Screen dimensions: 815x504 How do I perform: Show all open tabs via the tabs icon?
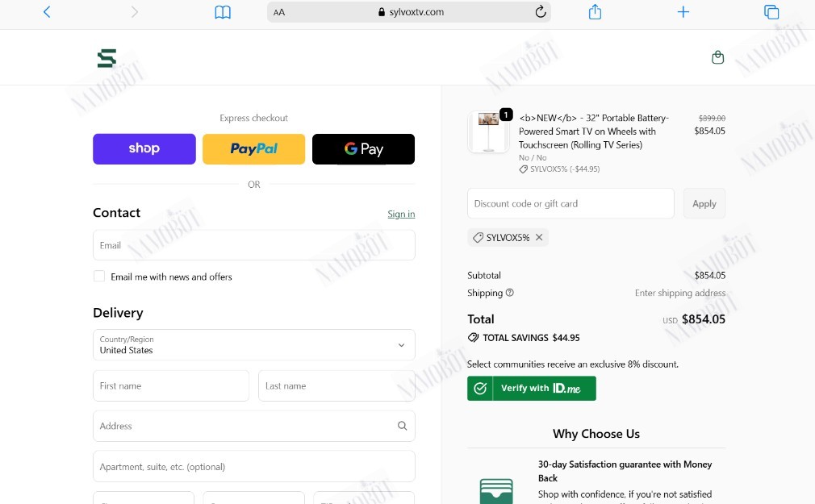(771, 12)
